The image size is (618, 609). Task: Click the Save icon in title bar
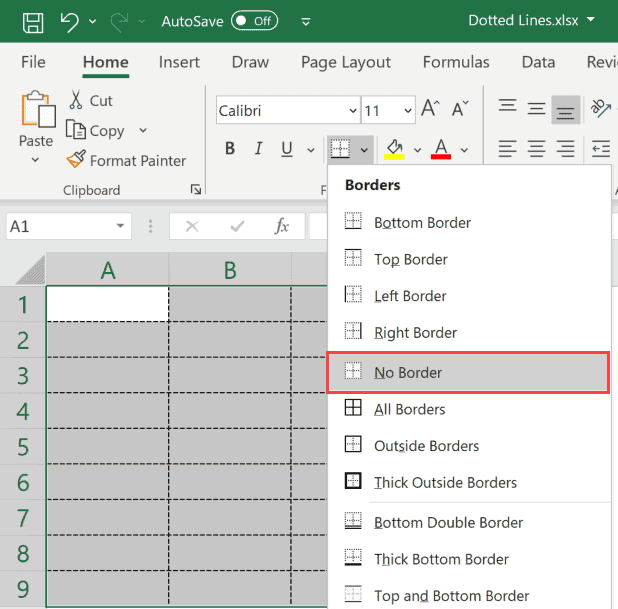(x=33, y=21)
